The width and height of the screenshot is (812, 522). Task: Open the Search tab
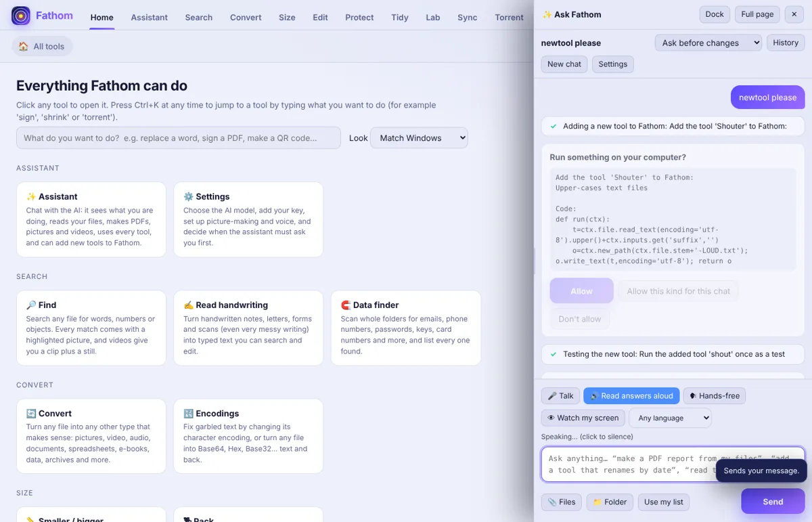(199, 18)
